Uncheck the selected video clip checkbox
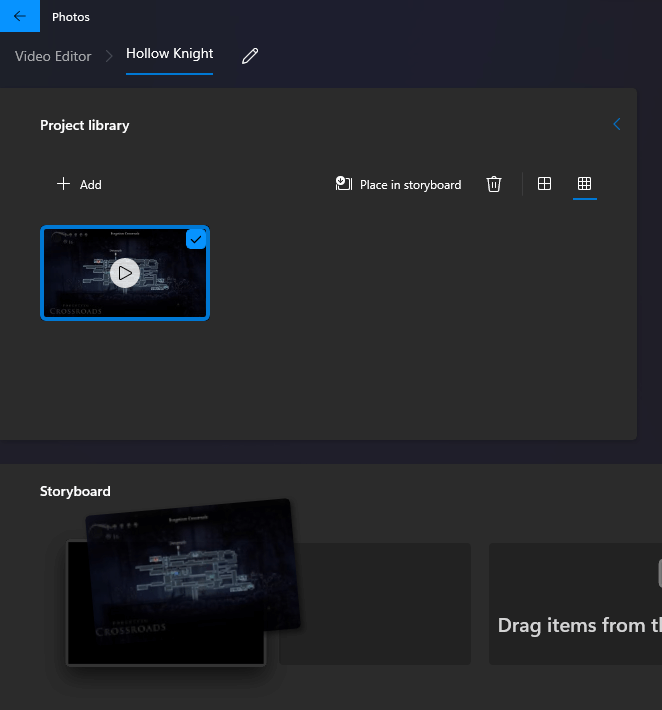 tap(196, 239)
